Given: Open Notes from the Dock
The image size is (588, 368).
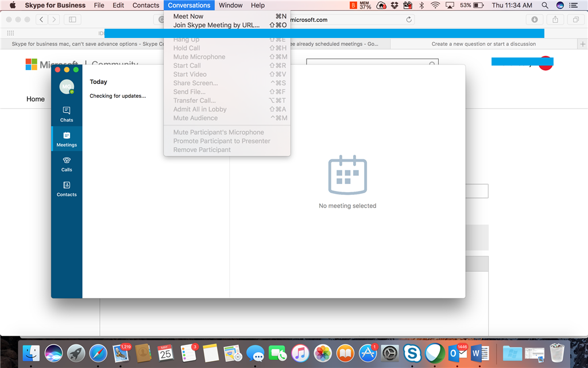Looking at the screenshot, I should (x=210, y=354).
